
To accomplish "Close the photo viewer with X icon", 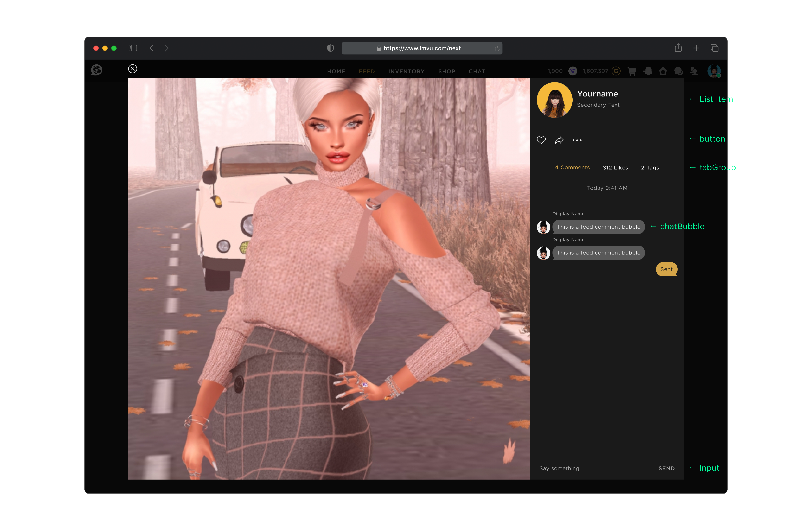I will coord(133,69).
